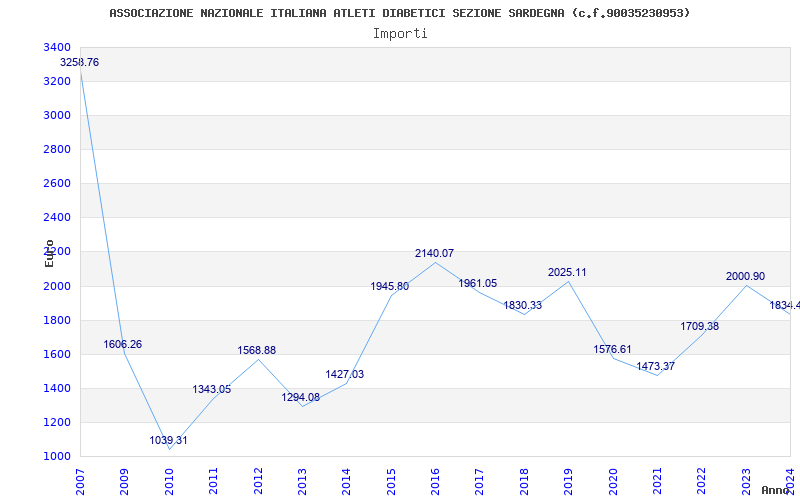Select the 1000 y-axis value

(x=56, y=457)
